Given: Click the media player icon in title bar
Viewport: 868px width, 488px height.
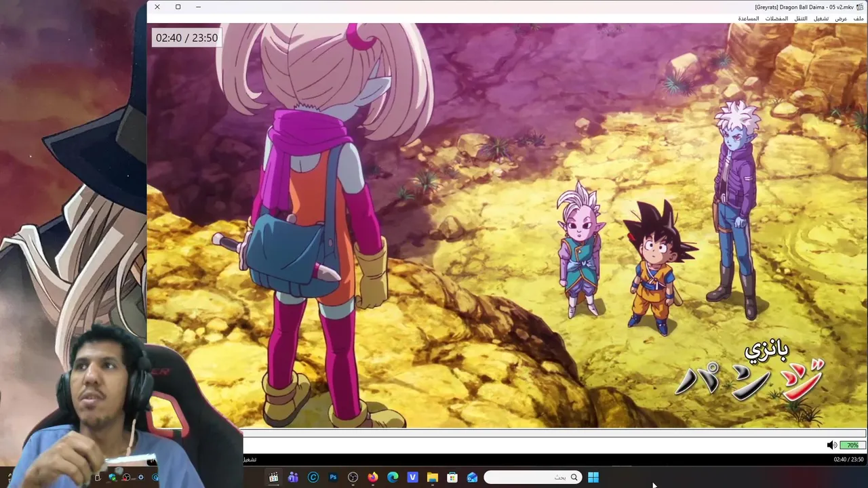Looking at the screenshot, I should tap(860, 7).
